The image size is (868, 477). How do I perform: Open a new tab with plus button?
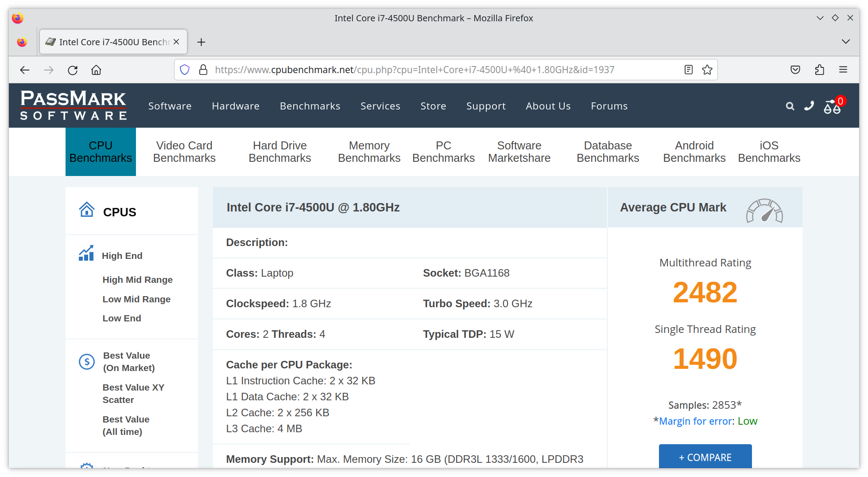click(201, 42)
